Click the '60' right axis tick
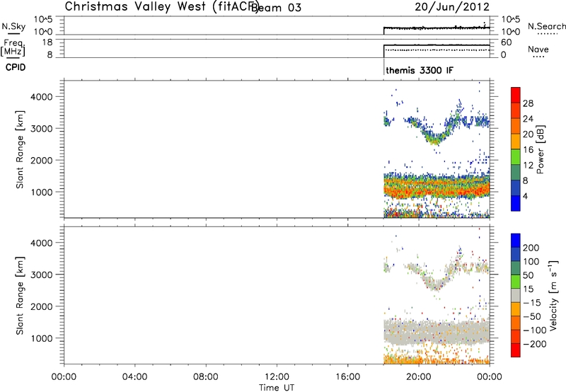566x392 pixels. click(506, 42)
